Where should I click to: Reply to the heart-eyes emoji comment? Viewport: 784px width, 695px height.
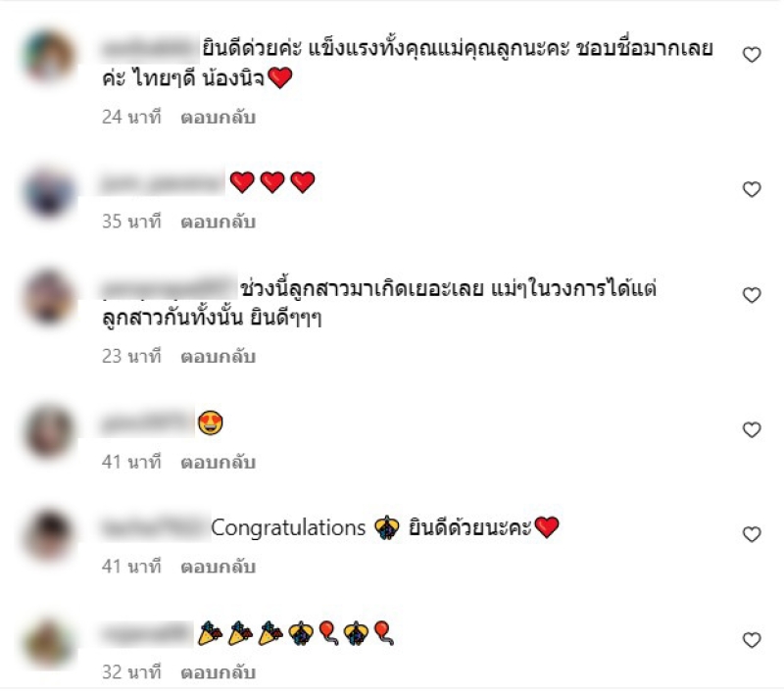(218, 462)
